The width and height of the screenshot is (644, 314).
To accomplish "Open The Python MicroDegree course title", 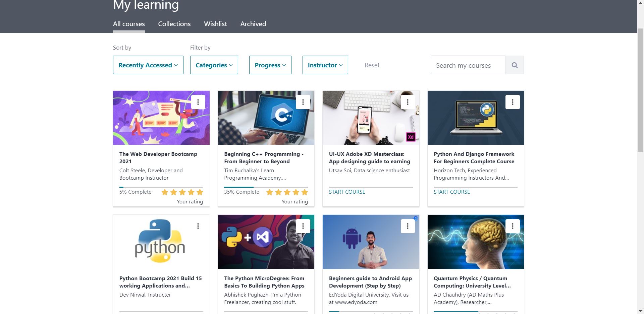I will point(264,282).
